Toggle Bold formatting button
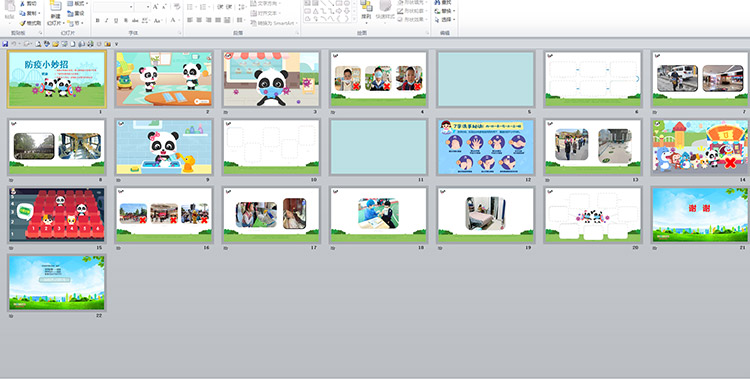This screenshot has width=750, height=379. click(98, 21)
